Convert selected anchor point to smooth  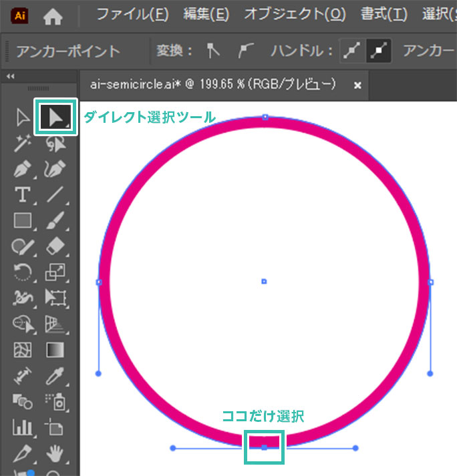pos(246,51)
